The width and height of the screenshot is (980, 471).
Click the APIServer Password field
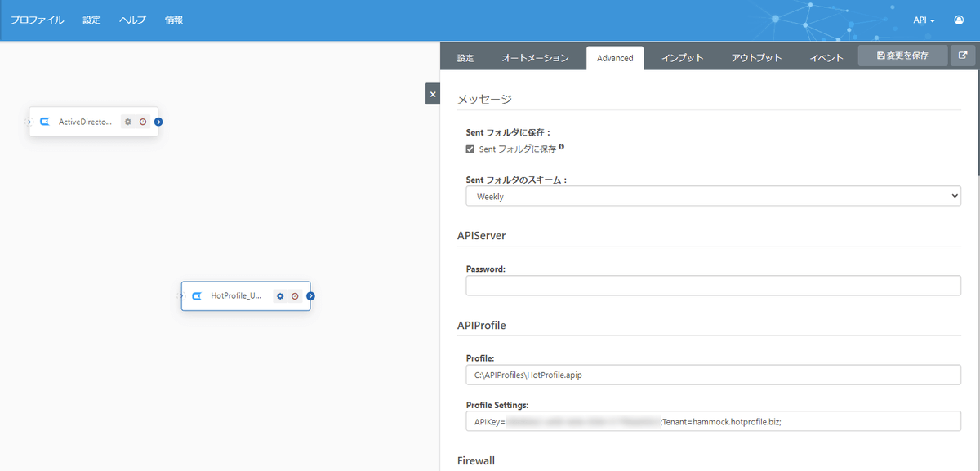(714, 286)
